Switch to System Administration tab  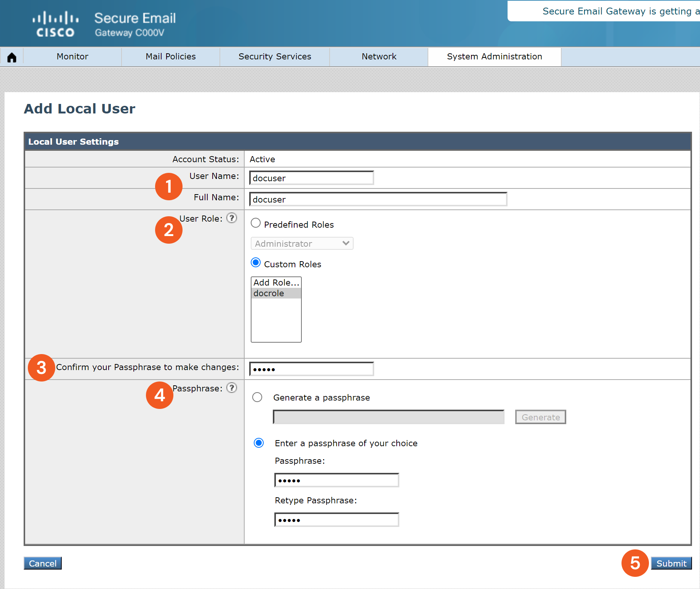coord(494,57)
